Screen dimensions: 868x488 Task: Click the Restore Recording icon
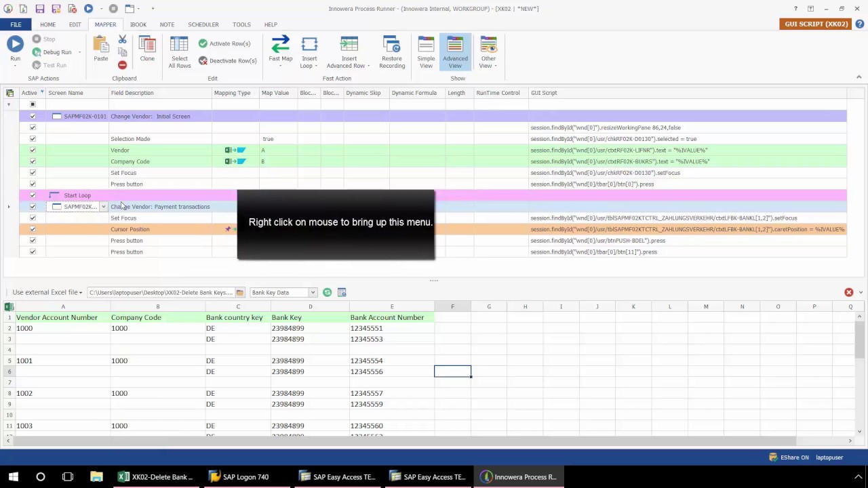pos(391,45)
